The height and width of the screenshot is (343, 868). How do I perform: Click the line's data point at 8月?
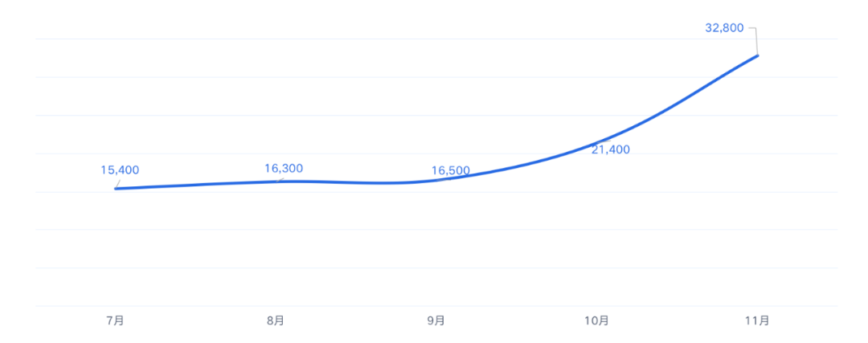click(x=276, y=182)
